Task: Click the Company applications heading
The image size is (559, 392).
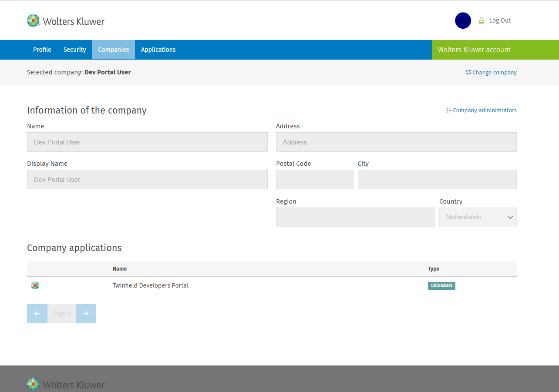Action: coord(74,248)
